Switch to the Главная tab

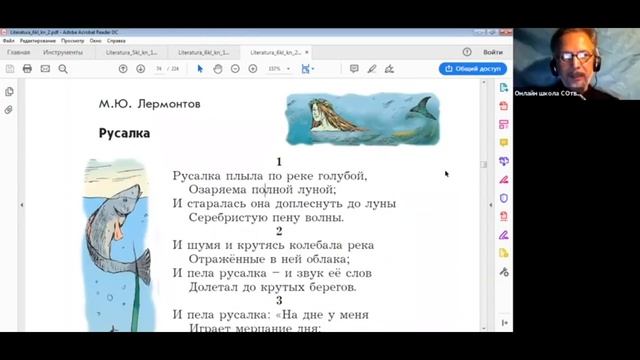pyautogui.click(x=18, y=52)
